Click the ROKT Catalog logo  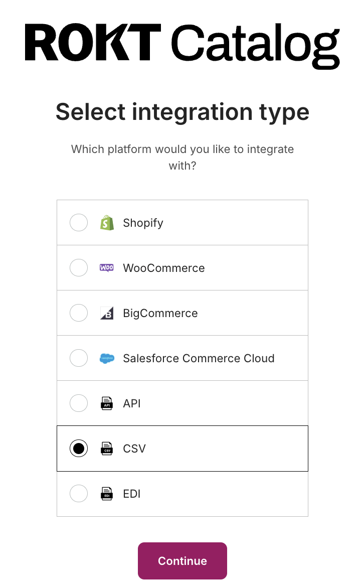pos(182,45)
